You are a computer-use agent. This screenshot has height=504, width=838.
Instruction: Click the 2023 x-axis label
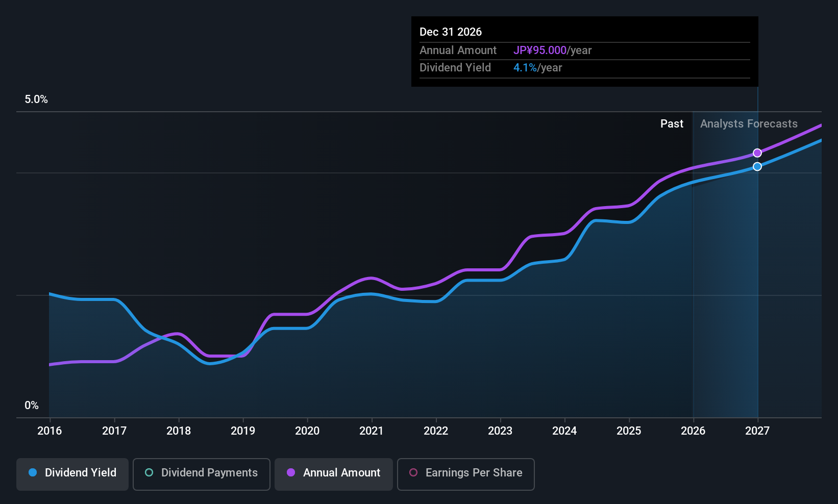click(x=500, y=431)
